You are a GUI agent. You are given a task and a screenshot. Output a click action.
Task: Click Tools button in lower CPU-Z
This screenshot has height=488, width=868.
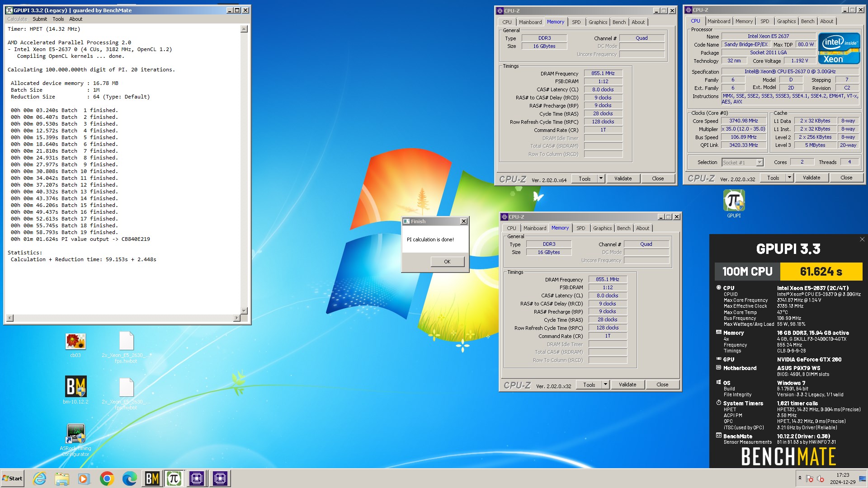click(589, 385)
